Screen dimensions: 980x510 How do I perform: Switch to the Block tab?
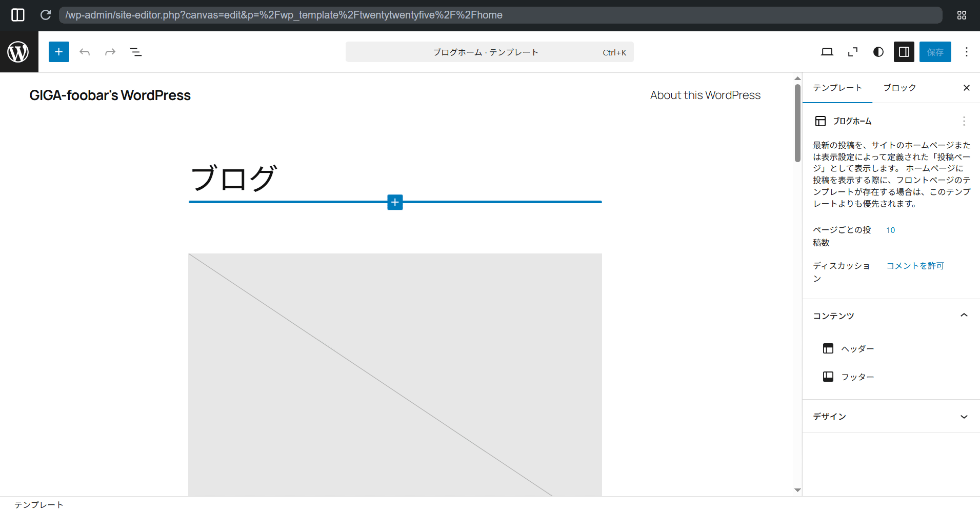point(899,88)
